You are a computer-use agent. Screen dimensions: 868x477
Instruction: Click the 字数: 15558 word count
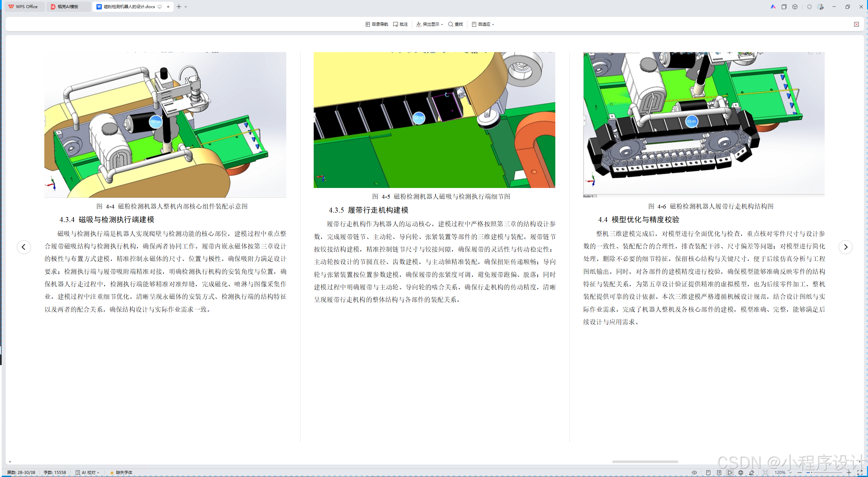pos(55,473)
